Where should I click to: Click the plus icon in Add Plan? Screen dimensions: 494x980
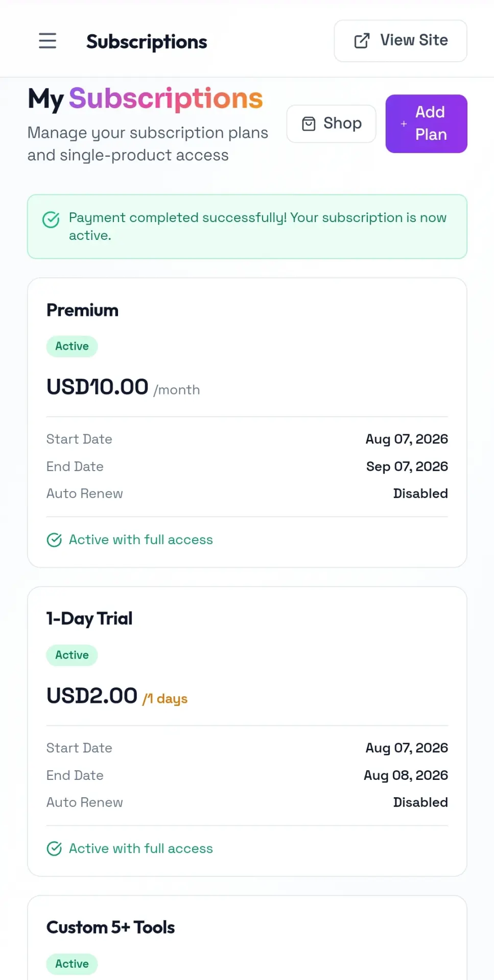[404, 124]
